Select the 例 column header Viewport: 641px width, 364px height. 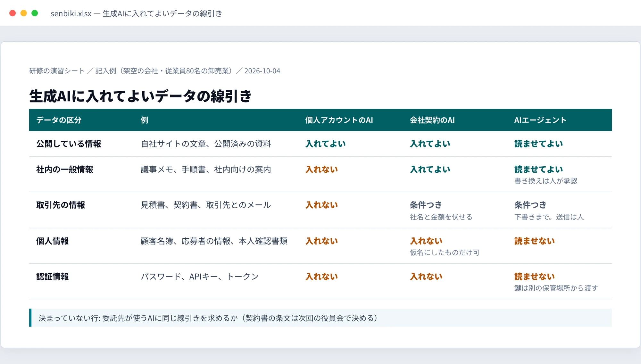(144, 120)
